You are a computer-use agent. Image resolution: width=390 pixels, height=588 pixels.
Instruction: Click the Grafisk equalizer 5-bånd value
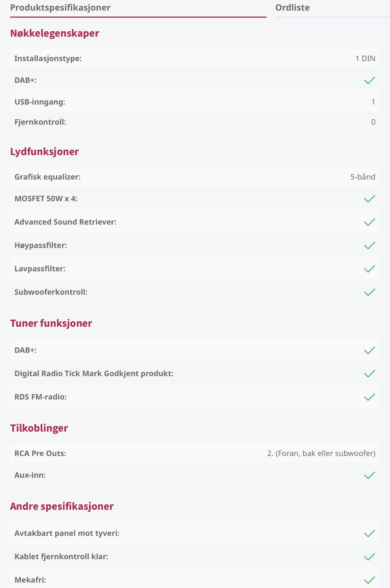click(363, 177)
